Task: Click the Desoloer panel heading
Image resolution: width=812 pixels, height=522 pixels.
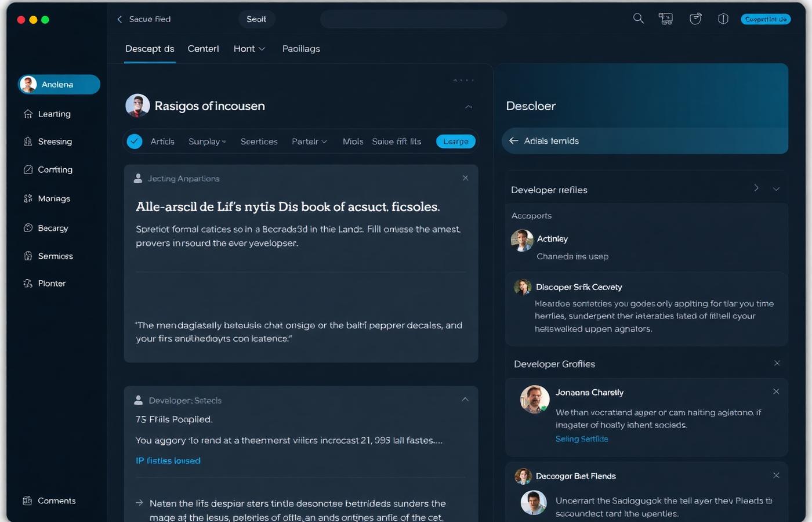Action: (x=531, y=106)
